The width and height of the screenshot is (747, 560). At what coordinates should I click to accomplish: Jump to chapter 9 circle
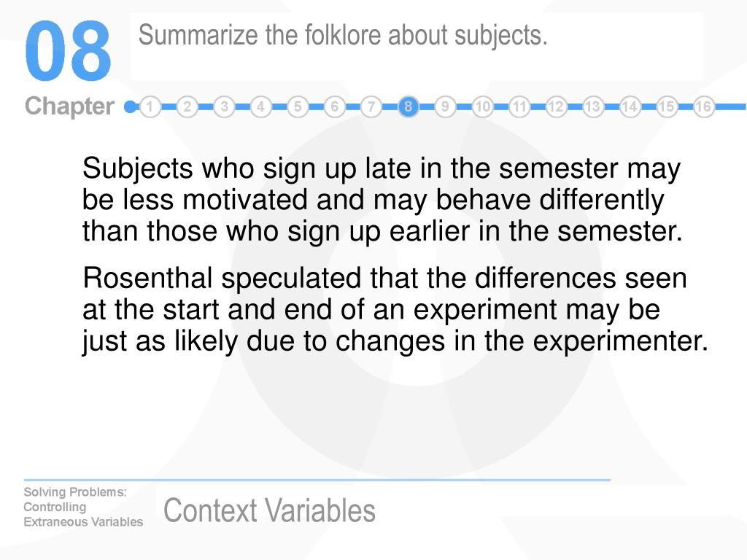445,106
